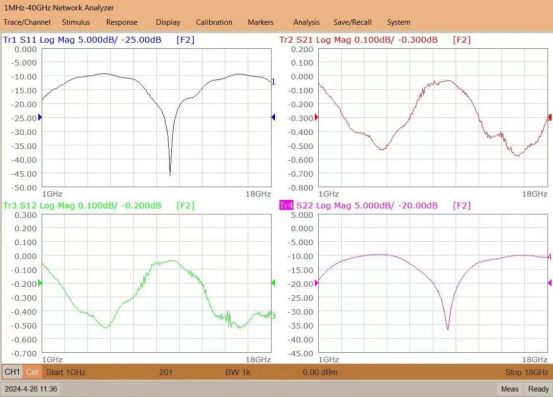This screenshot has width=553, height=398.
Task: Select the Tr1 S11 trace title
Action: (82, 40)
